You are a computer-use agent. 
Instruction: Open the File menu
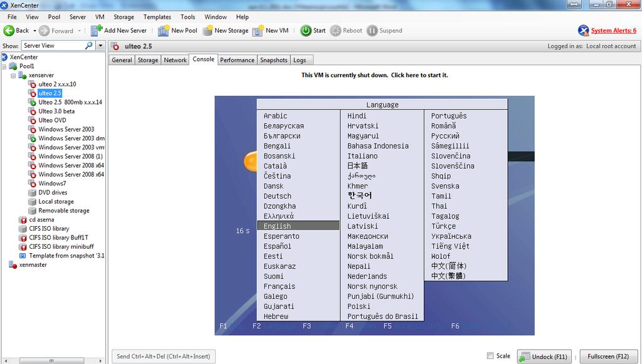click(x=13, y=17)
